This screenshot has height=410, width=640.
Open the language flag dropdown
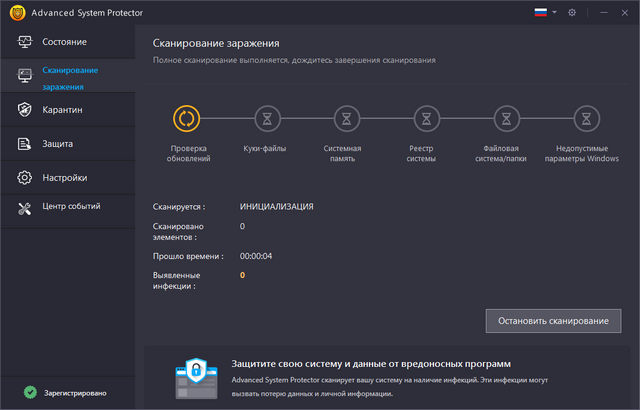tap(545, 13)
